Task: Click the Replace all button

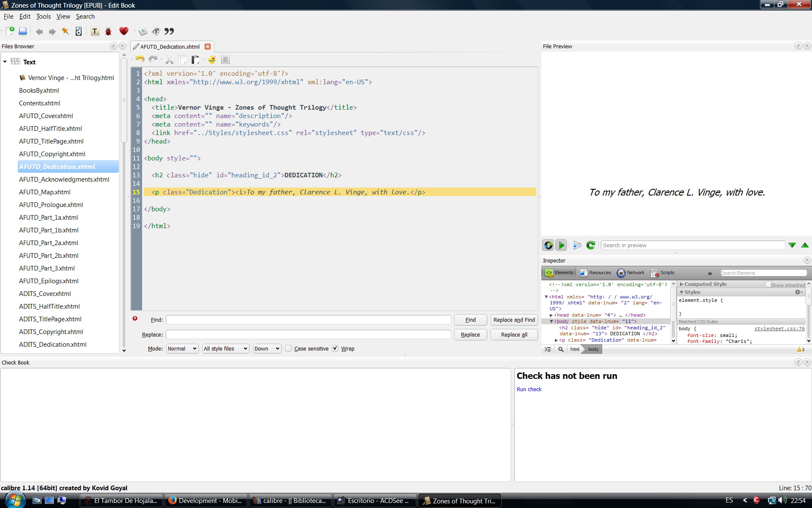Action: pos(514,334)
